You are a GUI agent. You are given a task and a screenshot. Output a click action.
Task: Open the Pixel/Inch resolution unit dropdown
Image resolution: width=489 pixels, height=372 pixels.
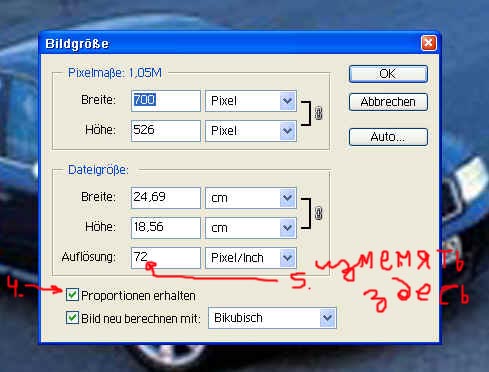coord(251,258)
